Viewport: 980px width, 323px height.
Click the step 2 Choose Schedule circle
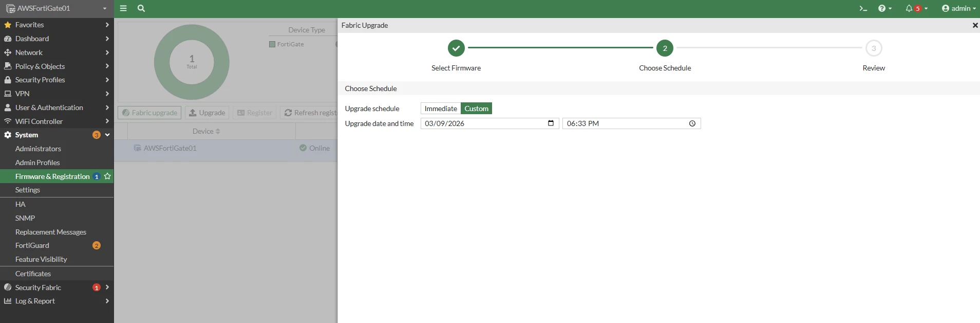(x=665, y=48)
